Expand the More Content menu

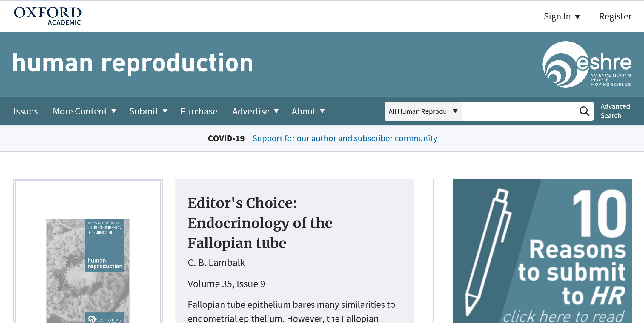pyautogui.click(x=84, y=111)
